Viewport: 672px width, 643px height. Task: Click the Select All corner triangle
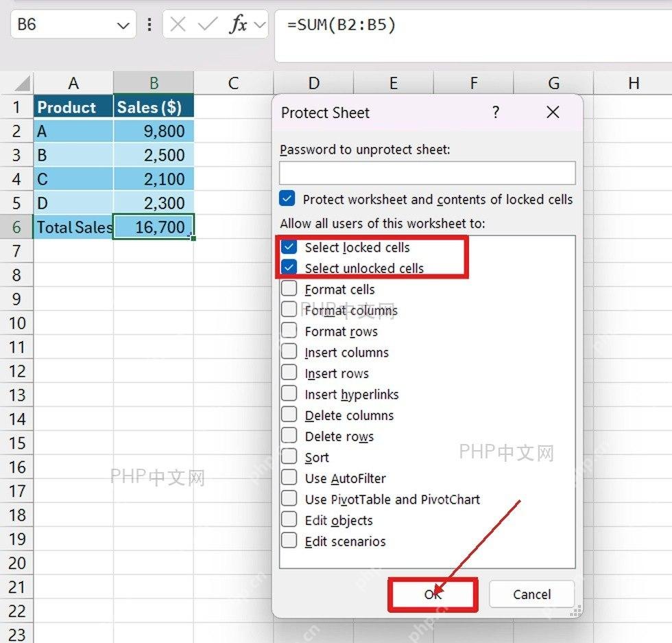(22, 83)
